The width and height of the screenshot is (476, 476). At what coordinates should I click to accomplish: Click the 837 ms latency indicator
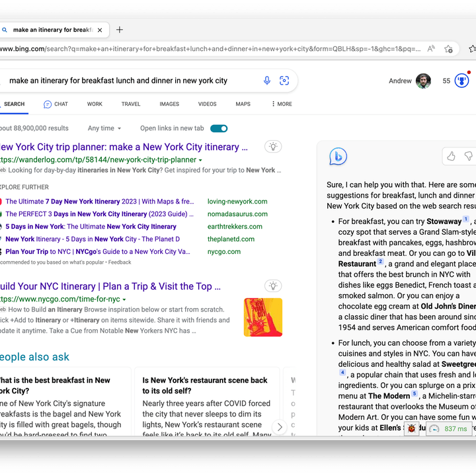pos(450,428)
